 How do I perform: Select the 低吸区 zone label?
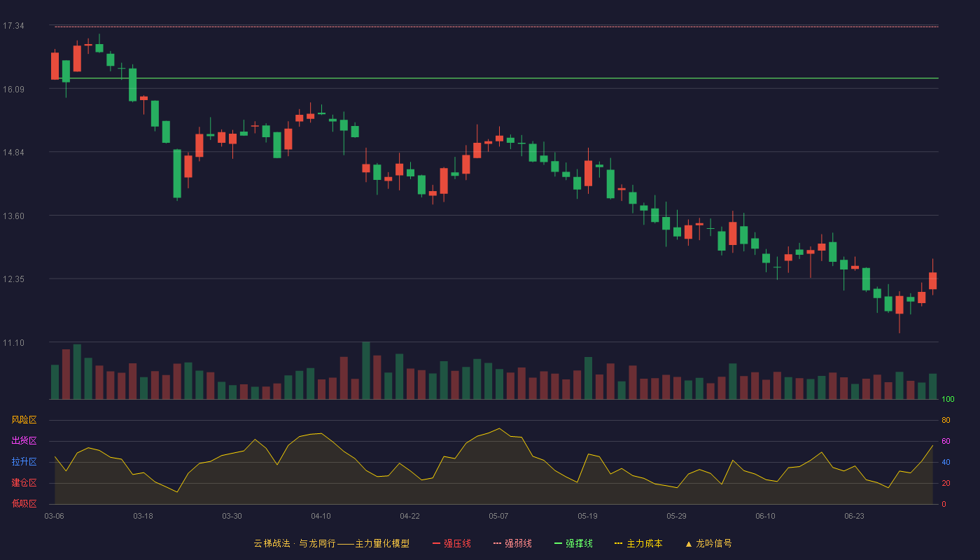24,504
